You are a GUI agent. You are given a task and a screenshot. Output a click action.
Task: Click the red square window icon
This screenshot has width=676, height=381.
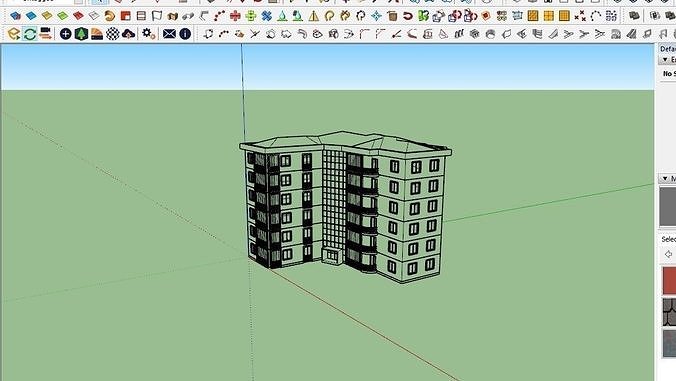(x=125, y=16)
